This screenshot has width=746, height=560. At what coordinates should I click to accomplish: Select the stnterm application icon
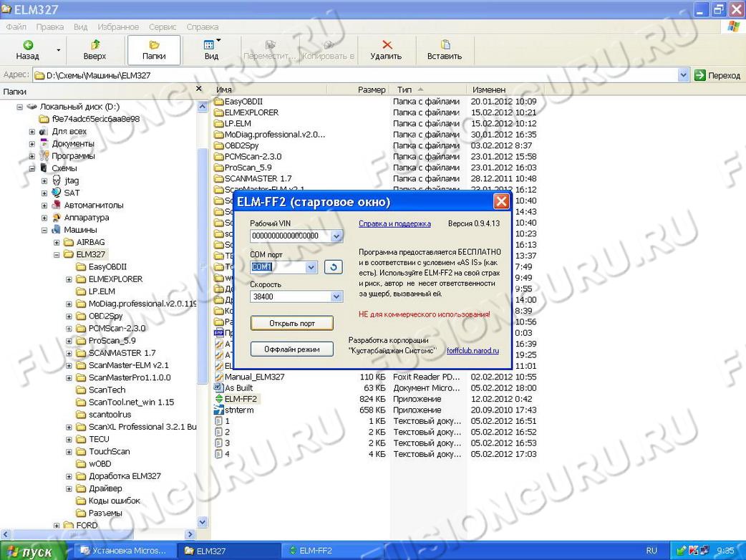tap(219, 410)
